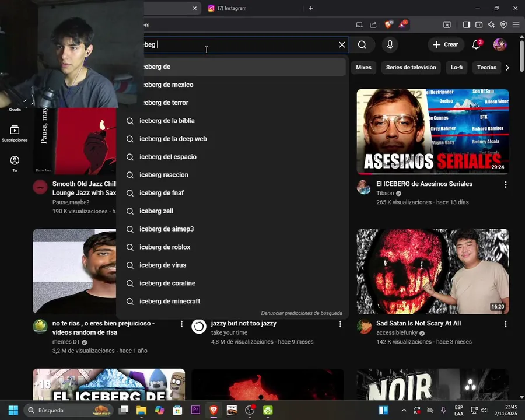
Task: Open the browser hamburger menu
Action: (516, 24)
